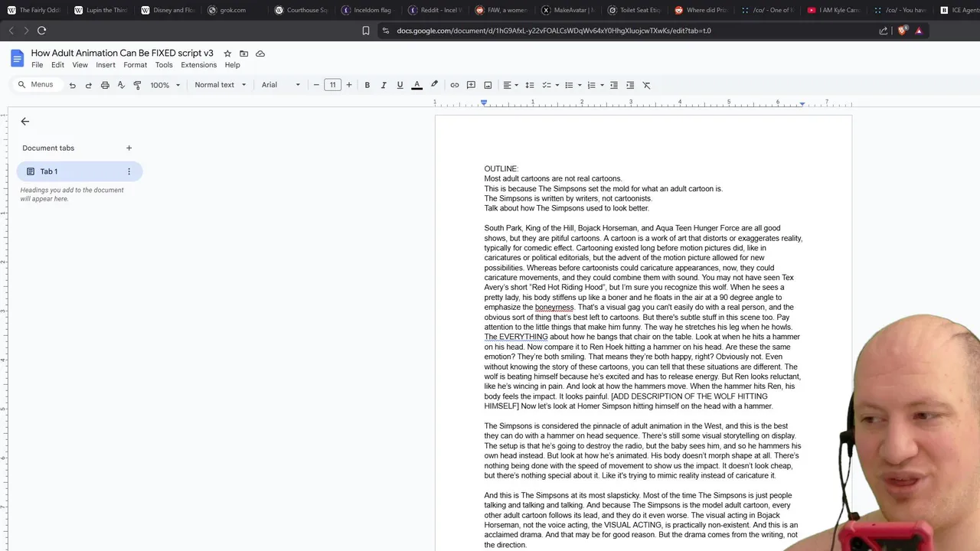Select the Paint format tool
Viewport: 980px width, 551px height.
pos(137,85)
